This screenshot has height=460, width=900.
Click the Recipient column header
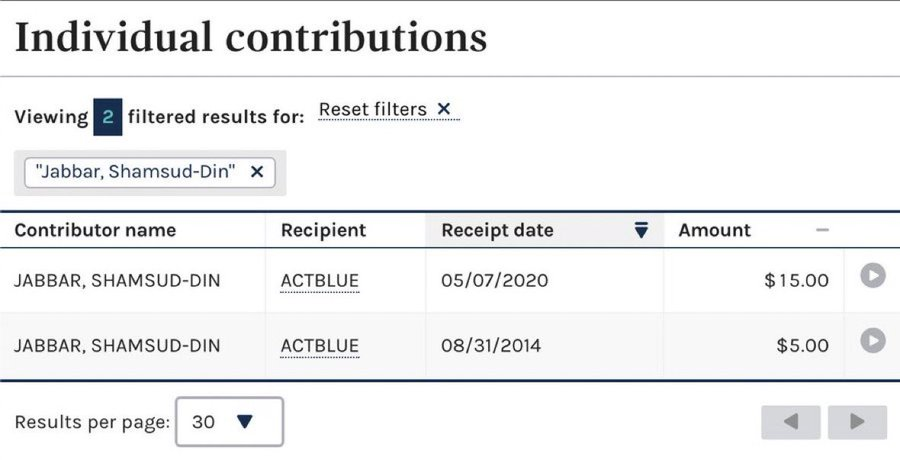pos(323,231)
